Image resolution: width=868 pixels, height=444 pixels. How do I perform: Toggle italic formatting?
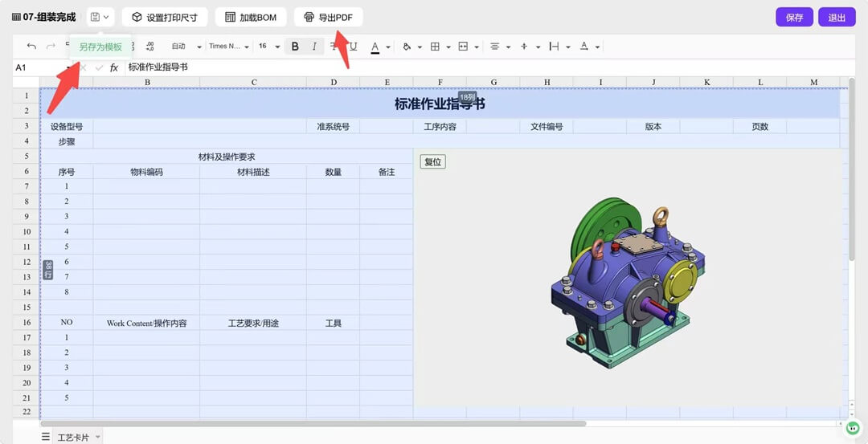[x=314, y=47]
